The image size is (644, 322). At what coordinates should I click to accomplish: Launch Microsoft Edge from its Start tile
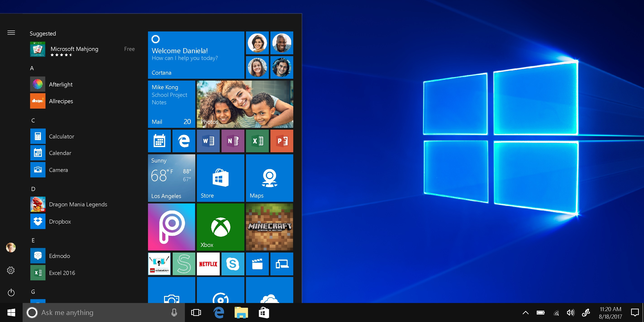(x=184, y=141)
